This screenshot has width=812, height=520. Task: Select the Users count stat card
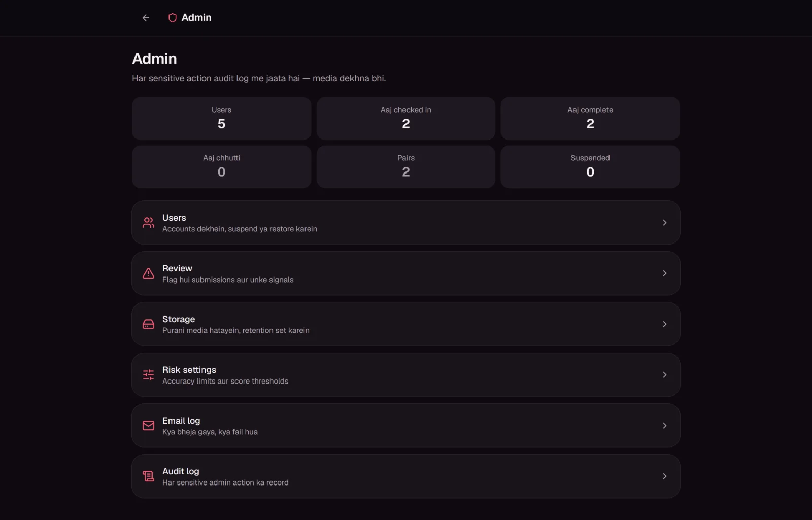click(x=221, y=119)
